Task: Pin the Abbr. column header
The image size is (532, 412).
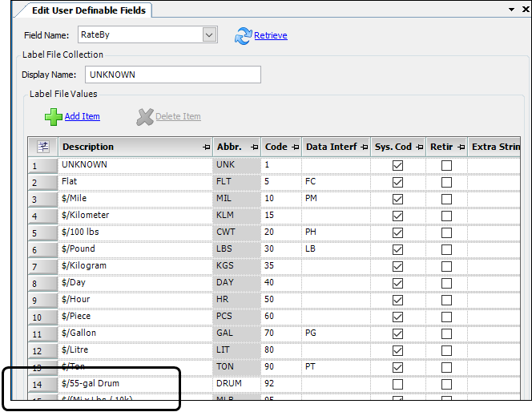Action: (253, 147)
